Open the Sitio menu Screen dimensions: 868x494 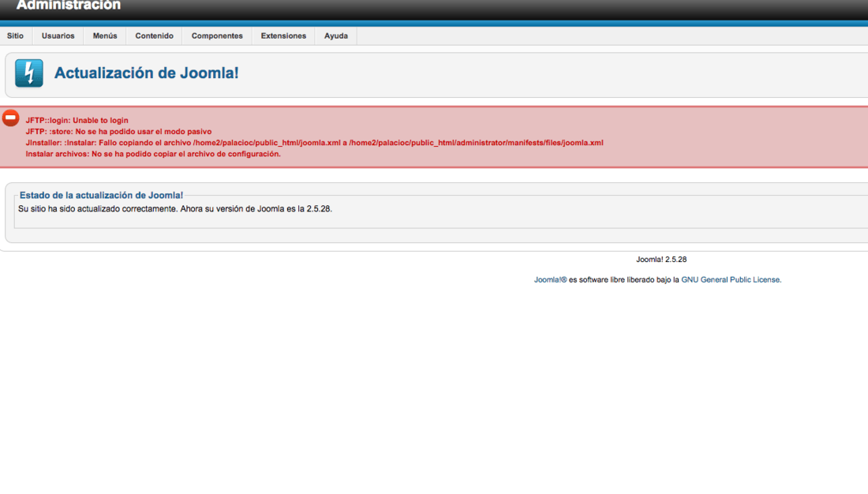point(16,36)
